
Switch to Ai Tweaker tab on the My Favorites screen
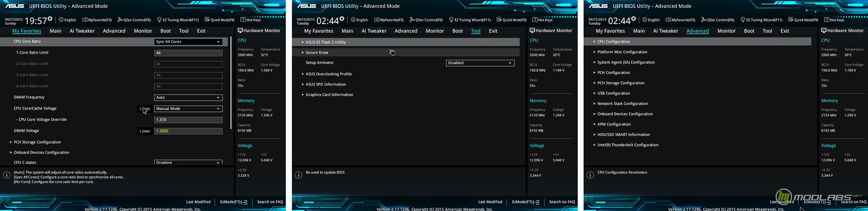[x=82, y=31]
